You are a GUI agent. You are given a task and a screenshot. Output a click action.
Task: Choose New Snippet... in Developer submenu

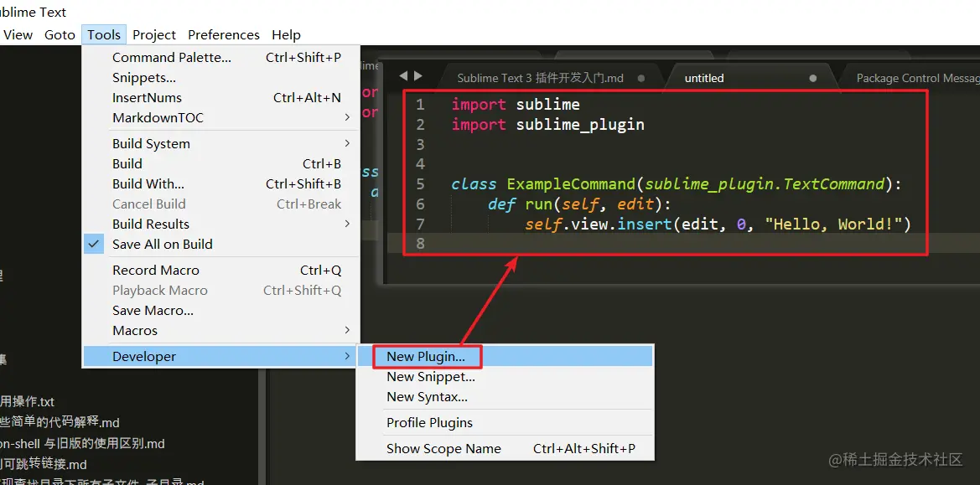click(x=505, y=376)
